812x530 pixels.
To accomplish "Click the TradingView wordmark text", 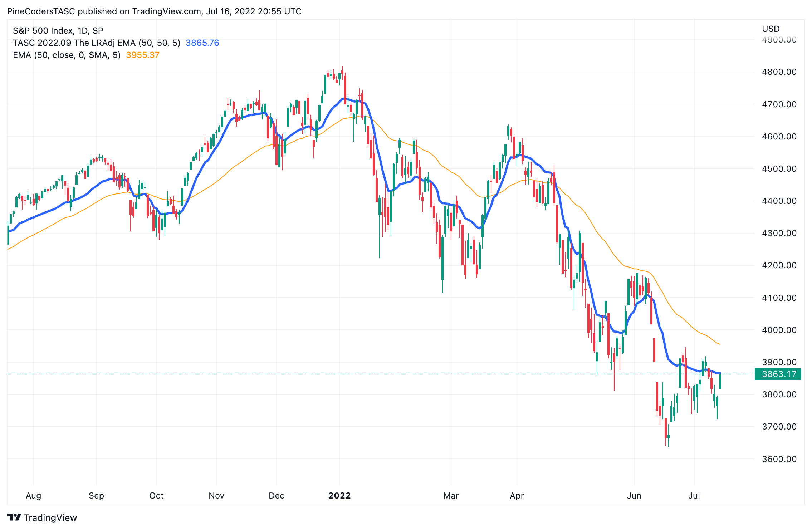I will 50,518.
